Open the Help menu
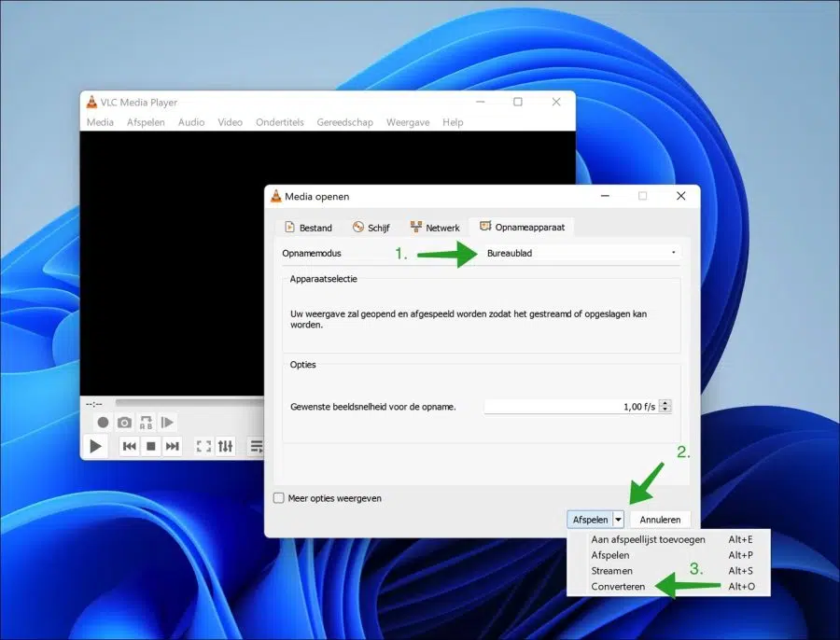Viewport: 840px width, 640px height. click(453, 122)
